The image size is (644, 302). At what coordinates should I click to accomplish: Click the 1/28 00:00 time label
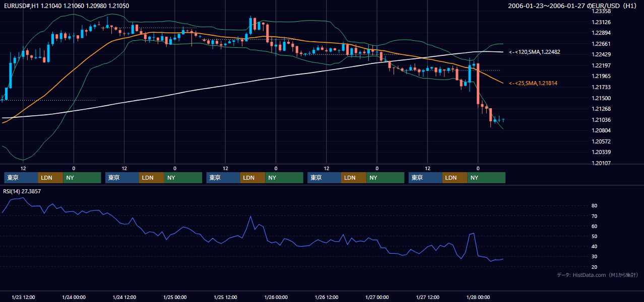(x=478, y=297)
